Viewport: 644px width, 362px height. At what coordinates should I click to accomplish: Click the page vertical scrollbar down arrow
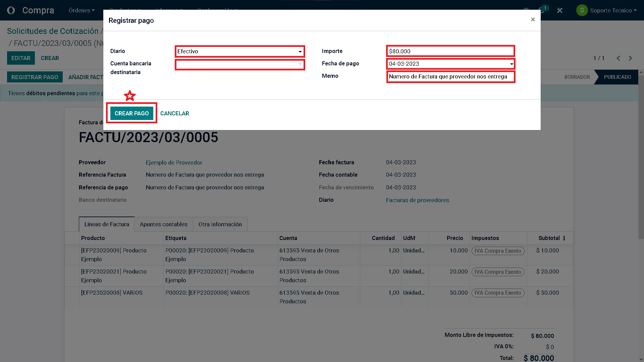641,359
